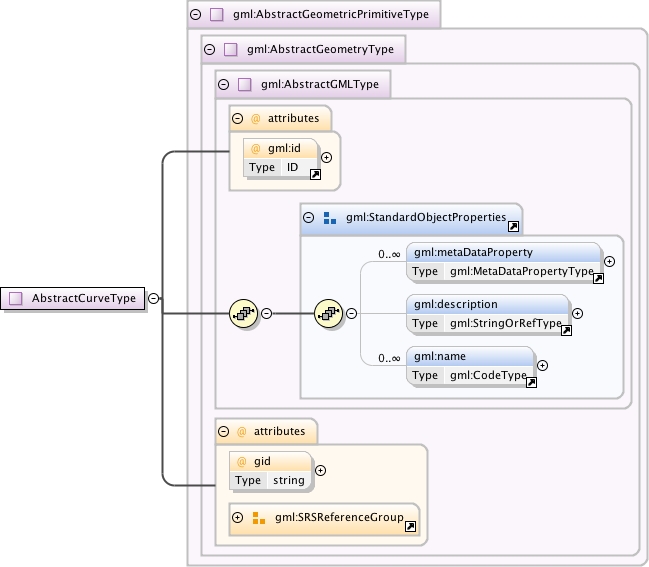Image resolution: width=649 pixels, height=567 pixels.
Task: Click type icon of gml:AbstractGeometryType
Action: click(x=231, y=50)
